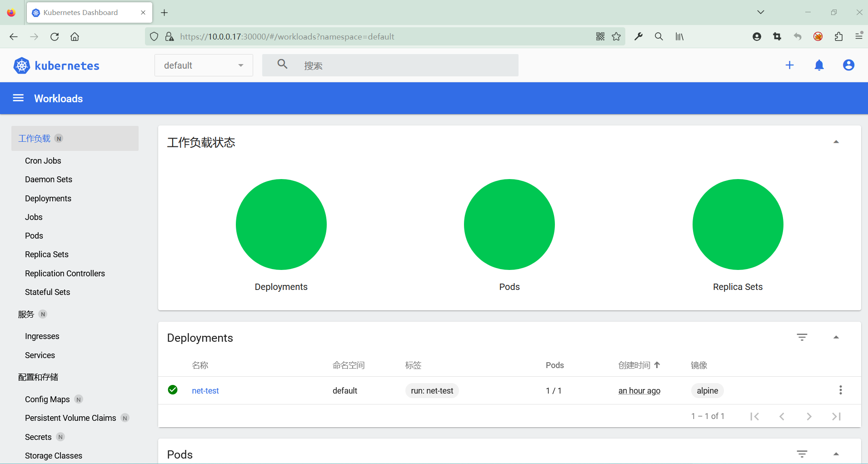
Task: Click the site security lock icon
Action: pos(170,37)
